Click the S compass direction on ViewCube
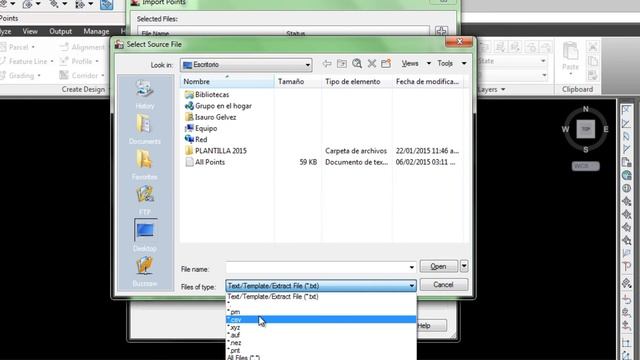Screen dimensions: 640x360 click(x=586, y=149)
